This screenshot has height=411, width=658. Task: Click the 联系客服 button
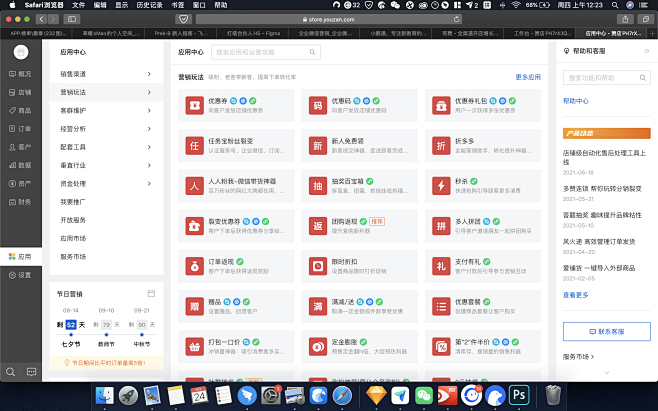[x=607, y=331]
